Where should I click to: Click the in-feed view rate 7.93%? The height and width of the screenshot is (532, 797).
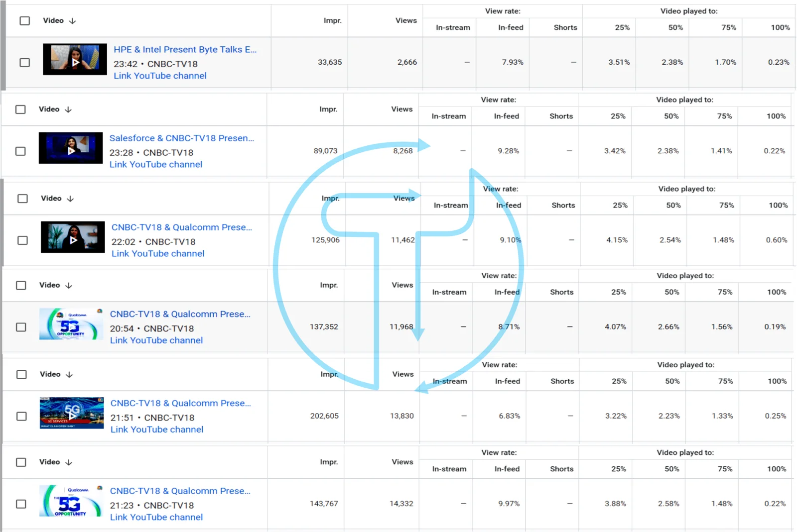[x=513, y=62]
